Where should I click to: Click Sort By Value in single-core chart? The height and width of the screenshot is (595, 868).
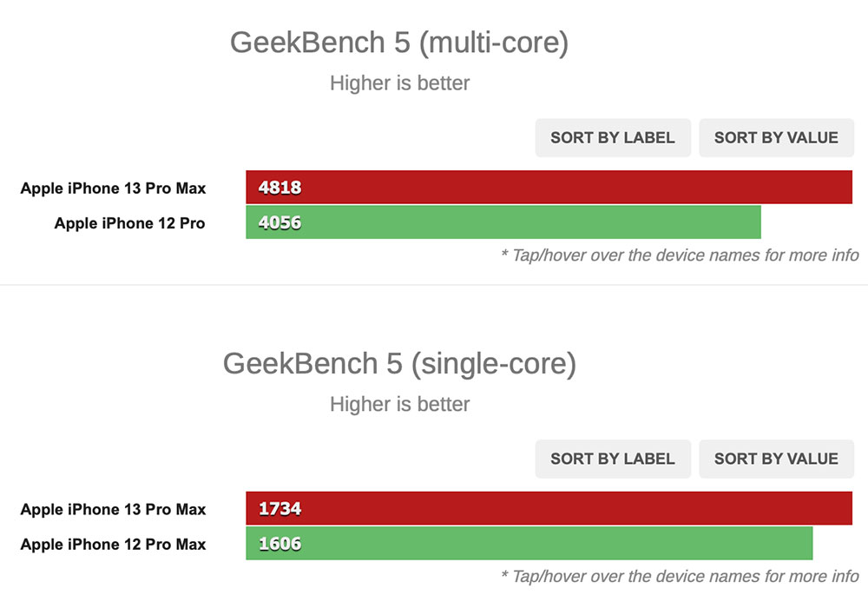pos(776,459)
